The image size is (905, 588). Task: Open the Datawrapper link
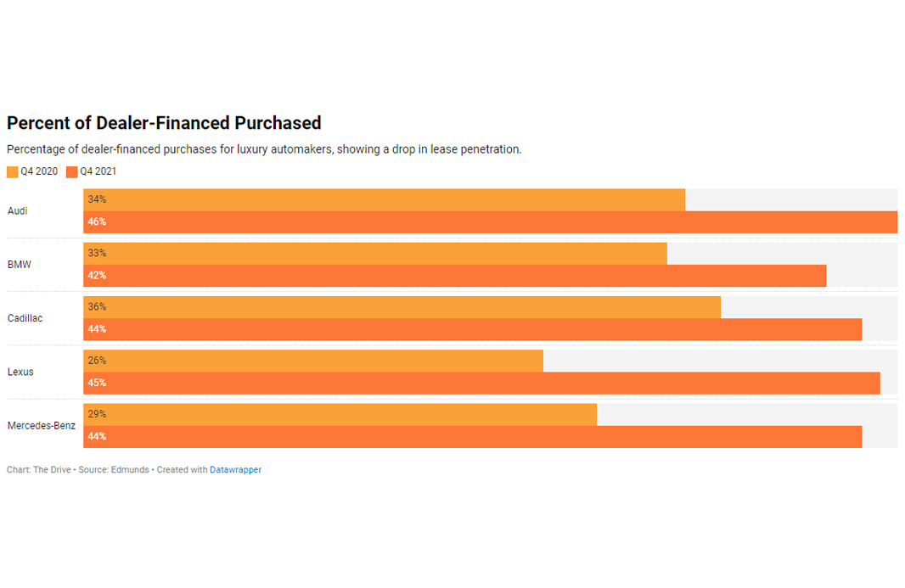tap(236, 470)
